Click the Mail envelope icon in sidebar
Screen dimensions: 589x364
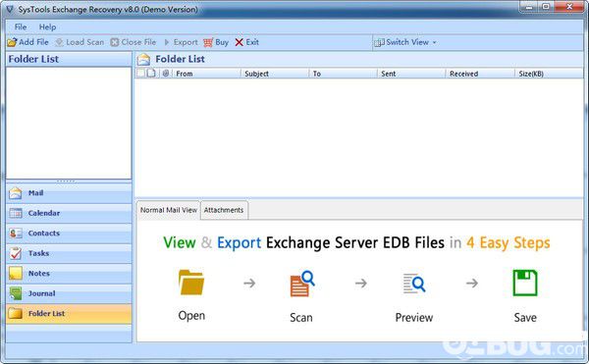pyautogui.click(x=16, y=193)
